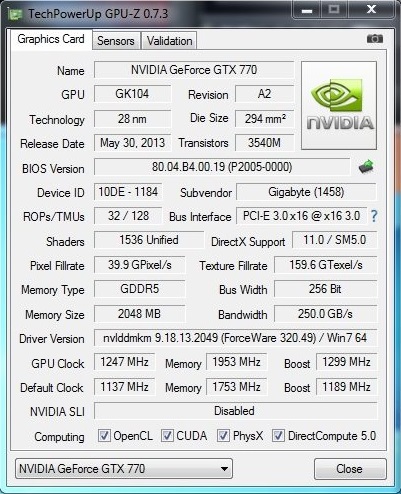Click the Release Date field
The height and width of the screenshot is (494, 401).
[132, 143]
